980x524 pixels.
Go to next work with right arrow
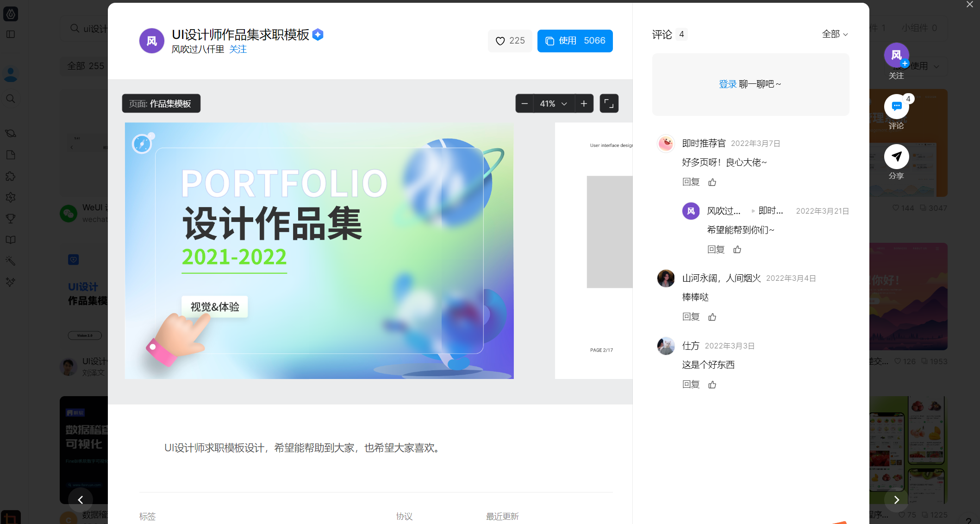[x=896, y=499]
